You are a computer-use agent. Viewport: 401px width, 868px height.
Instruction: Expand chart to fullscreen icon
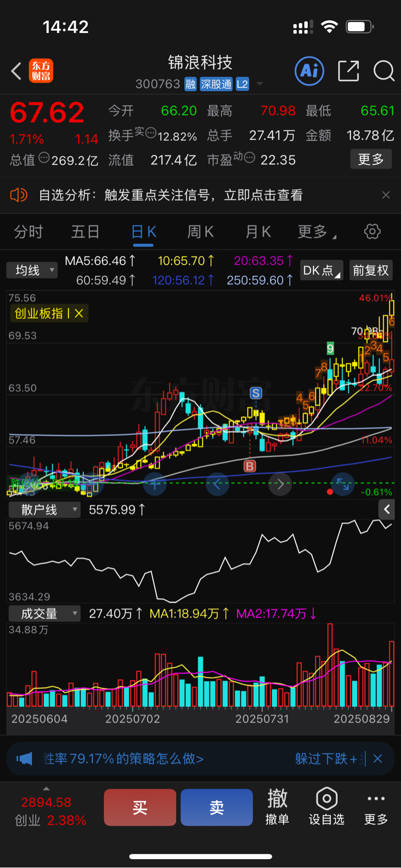coord(343,485)
